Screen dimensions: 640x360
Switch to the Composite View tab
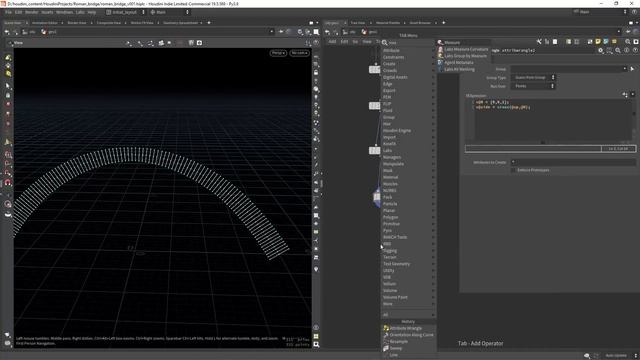click(x=109, y=23)
